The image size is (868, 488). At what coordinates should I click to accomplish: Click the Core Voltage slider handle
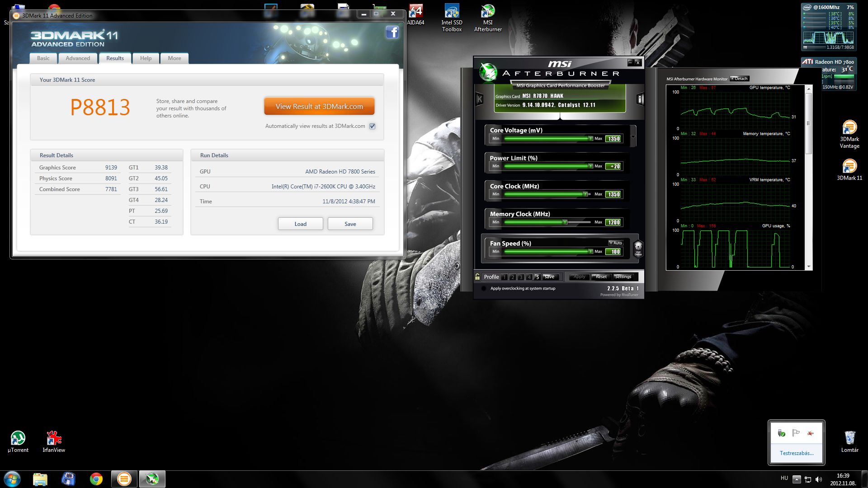coord(590,139)
